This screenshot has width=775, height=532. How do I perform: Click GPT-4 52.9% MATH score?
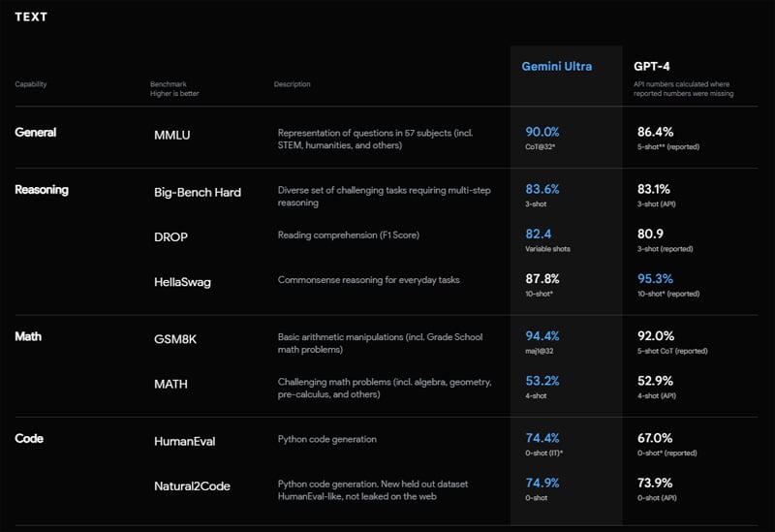click(x=656, y=381)
